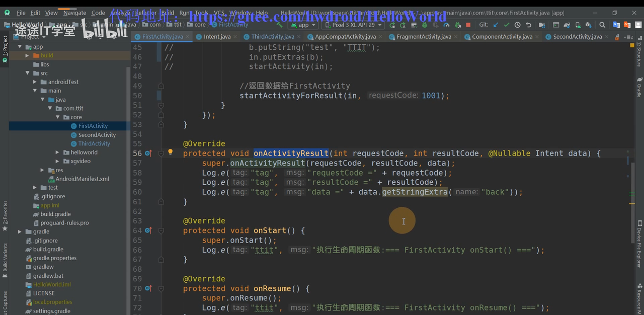This screenshot has width=644, height=315.
Task: Expand the build folder
Action: tap(28, 55)
